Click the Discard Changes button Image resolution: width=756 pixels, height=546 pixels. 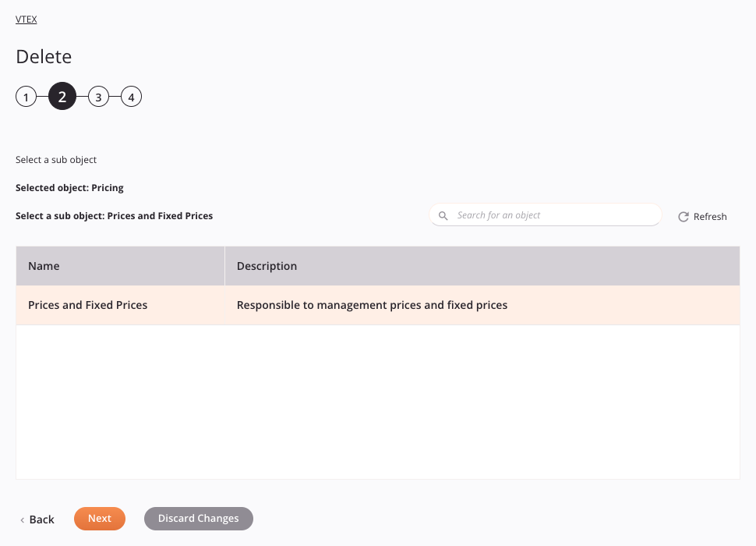(199, 519)
